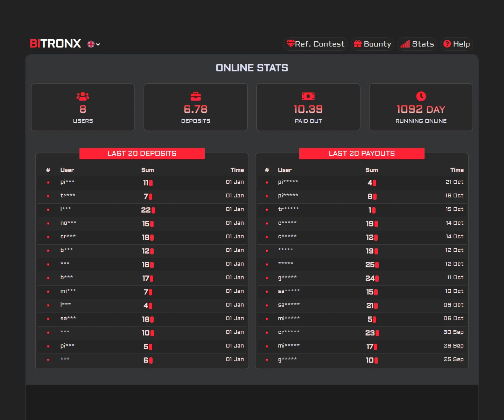
Task: Click the deposits briefcase icon
Action: (196, 96)
